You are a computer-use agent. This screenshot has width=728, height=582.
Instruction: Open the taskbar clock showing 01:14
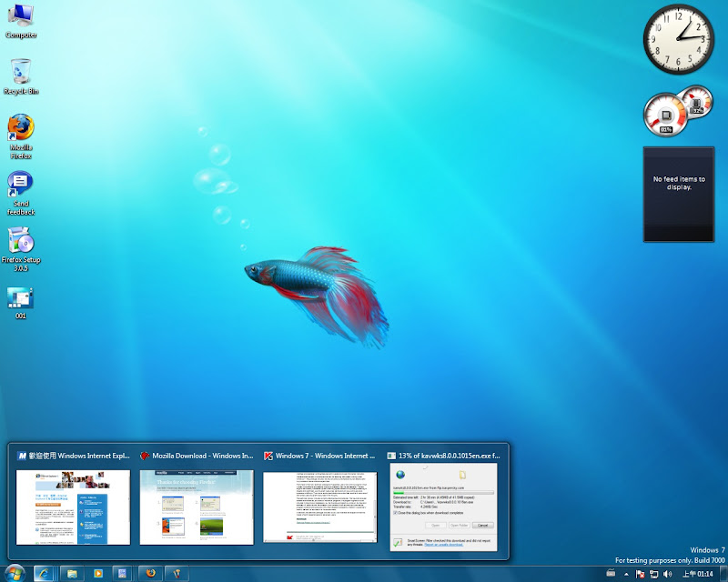pyautogui.click(x=699, y=574)
